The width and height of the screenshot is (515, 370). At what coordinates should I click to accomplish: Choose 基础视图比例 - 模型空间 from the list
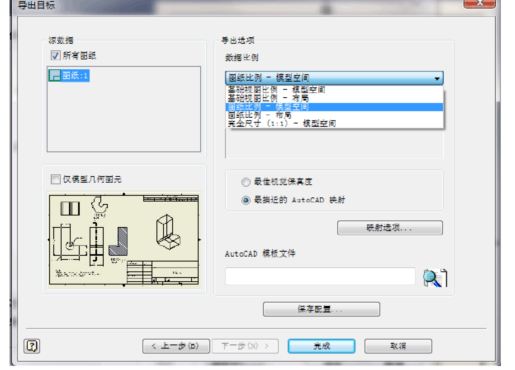pos(335,89)
